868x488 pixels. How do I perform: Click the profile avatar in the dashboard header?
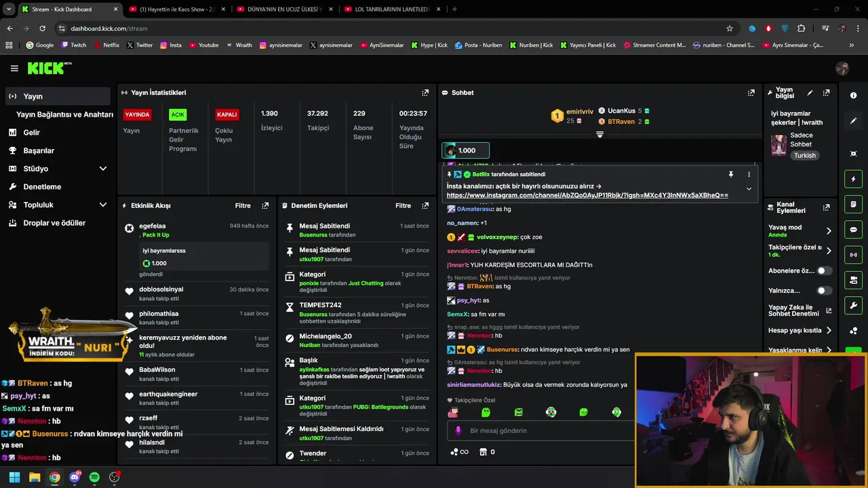coord(842,68)
